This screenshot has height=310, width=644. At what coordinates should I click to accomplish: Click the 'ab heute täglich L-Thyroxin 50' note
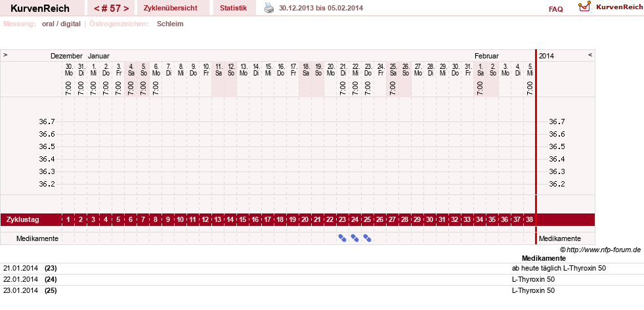tap(559, 268)
